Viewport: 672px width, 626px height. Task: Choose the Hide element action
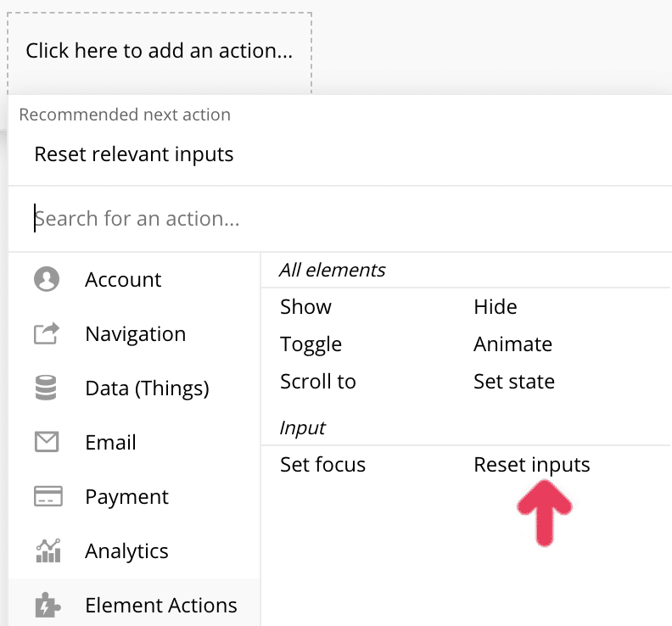495,307
